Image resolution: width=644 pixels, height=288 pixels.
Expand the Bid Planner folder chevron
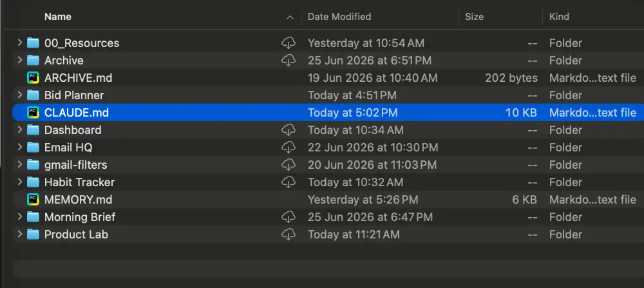[x=19, y=95]
